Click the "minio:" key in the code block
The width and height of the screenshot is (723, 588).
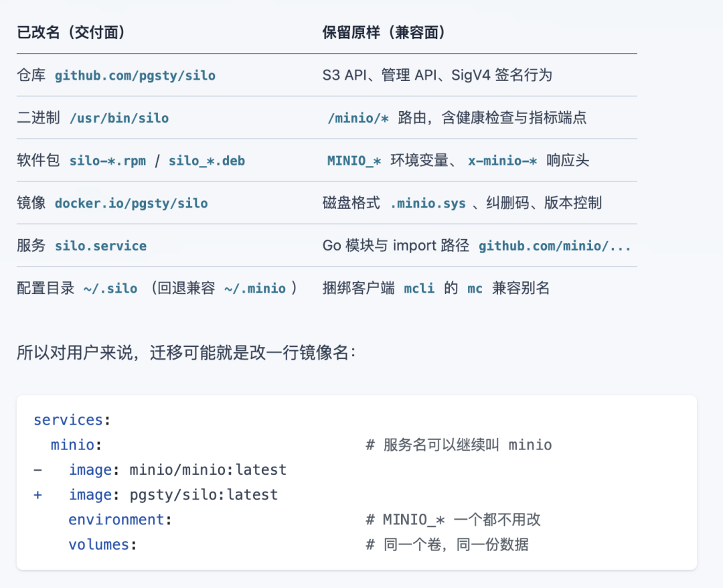(76, 445)
